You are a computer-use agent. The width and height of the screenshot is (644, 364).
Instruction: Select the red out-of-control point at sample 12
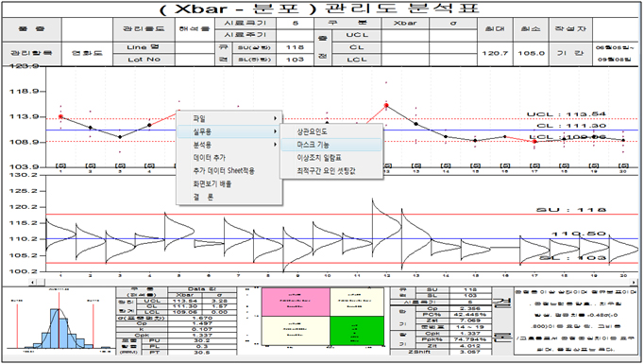[x=386, y=106]
